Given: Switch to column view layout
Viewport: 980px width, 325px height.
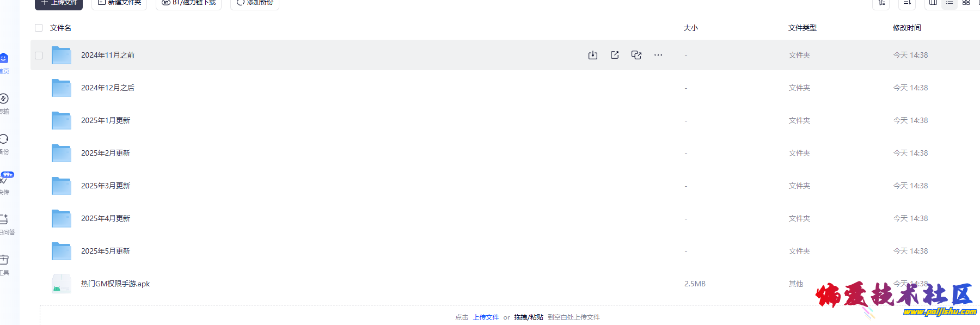Looking at the screenshot, I should click(x=933, y=3).
